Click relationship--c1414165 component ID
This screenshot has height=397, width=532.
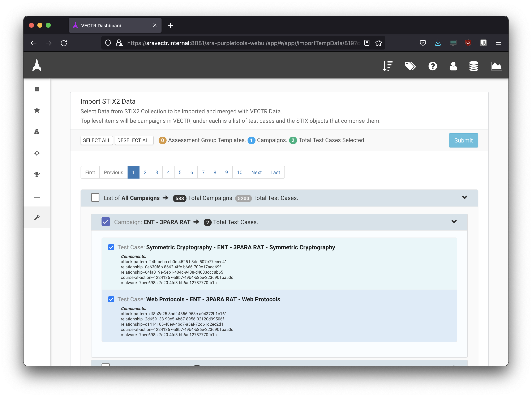pyautogui.click(x=172, y=324)
